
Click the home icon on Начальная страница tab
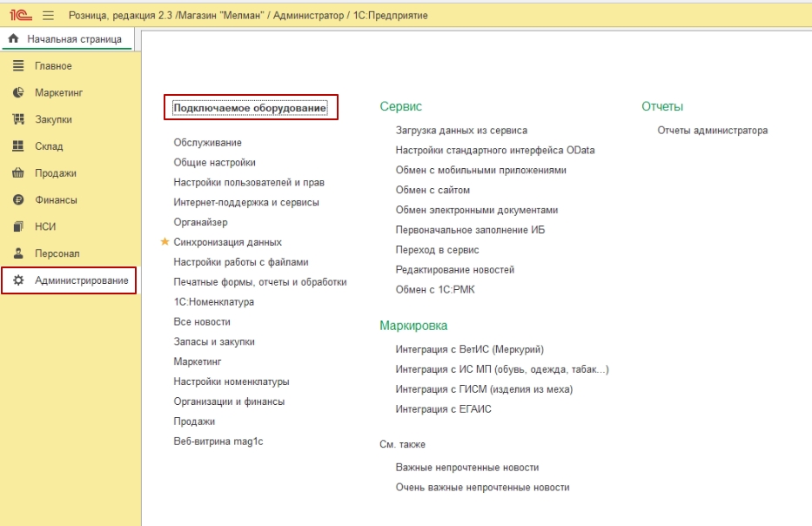pyautogui.click(x=13, y=38)
